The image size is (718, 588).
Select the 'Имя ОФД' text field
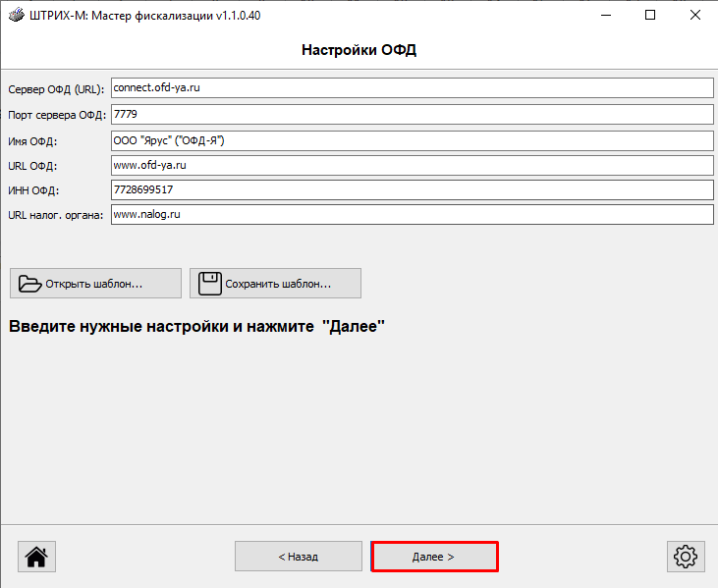[x=412, y=140]
